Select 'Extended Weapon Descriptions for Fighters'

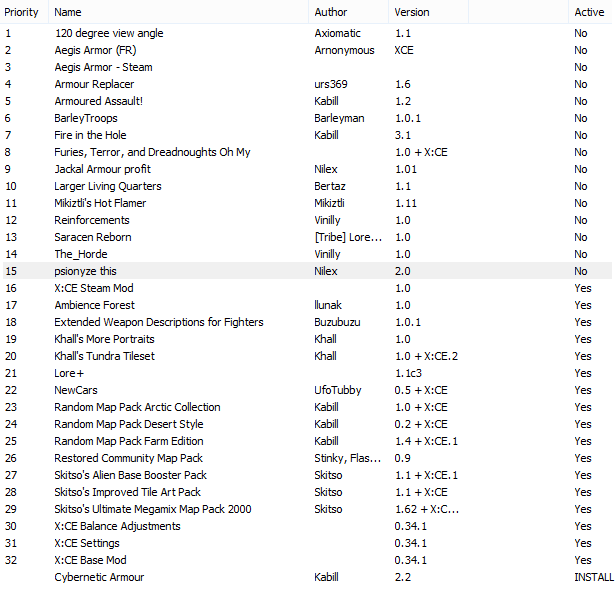(159, 322)
